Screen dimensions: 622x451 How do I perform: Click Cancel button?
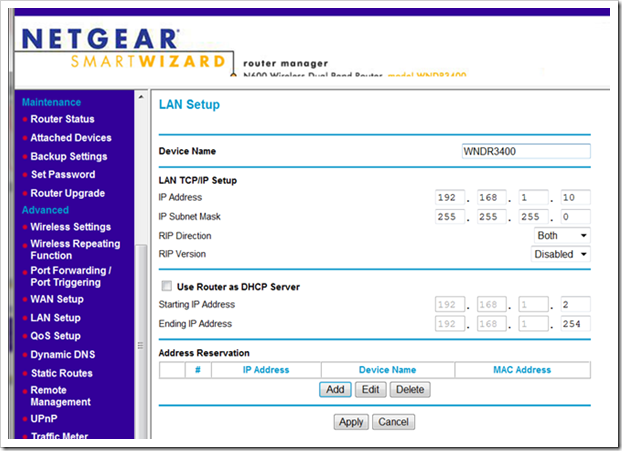pyautogui.click(x=394, y=422)
